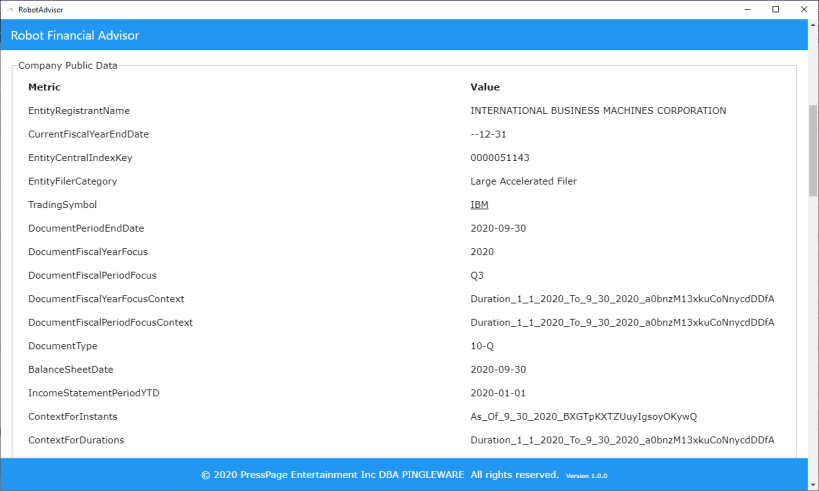
Task: Select the 2020 fiscal year value
Action: 482,252
